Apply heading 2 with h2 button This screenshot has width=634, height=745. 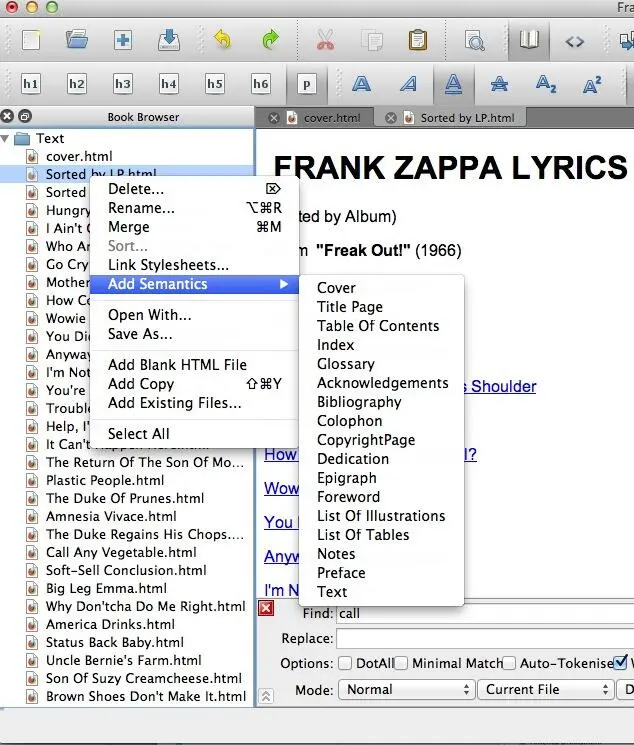[77, 84]
